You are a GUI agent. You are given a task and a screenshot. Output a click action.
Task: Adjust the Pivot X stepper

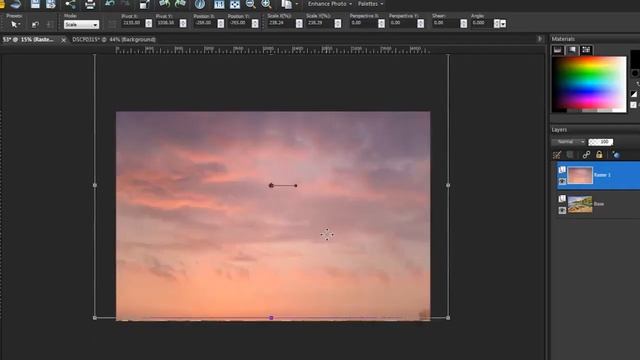[149, 23]
